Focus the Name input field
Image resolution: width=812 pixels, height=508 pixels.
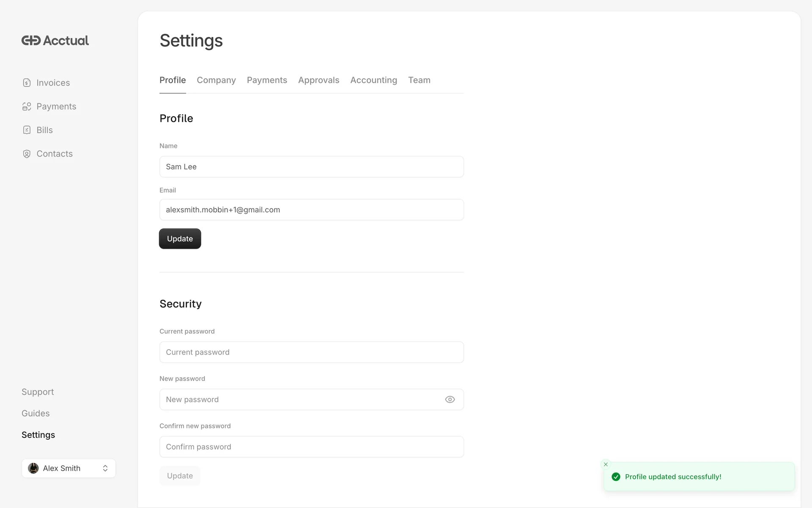click(311, 167)
